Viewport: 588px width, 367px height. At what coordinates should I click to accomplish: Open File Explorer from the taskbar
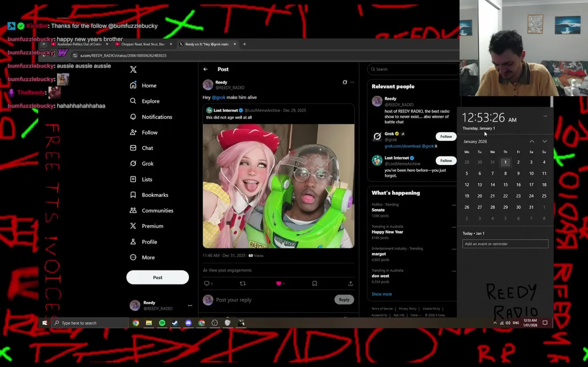(149, 323)
